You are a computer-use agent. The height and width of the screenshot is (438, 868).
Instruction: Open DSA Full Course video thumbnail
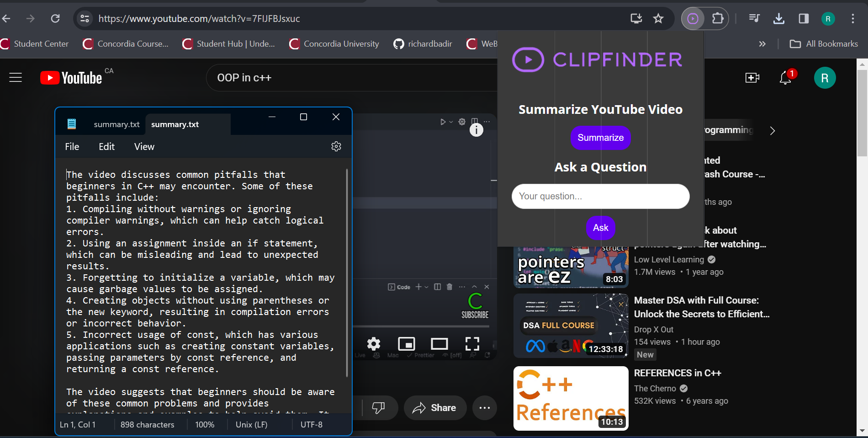tap(571, 326)
